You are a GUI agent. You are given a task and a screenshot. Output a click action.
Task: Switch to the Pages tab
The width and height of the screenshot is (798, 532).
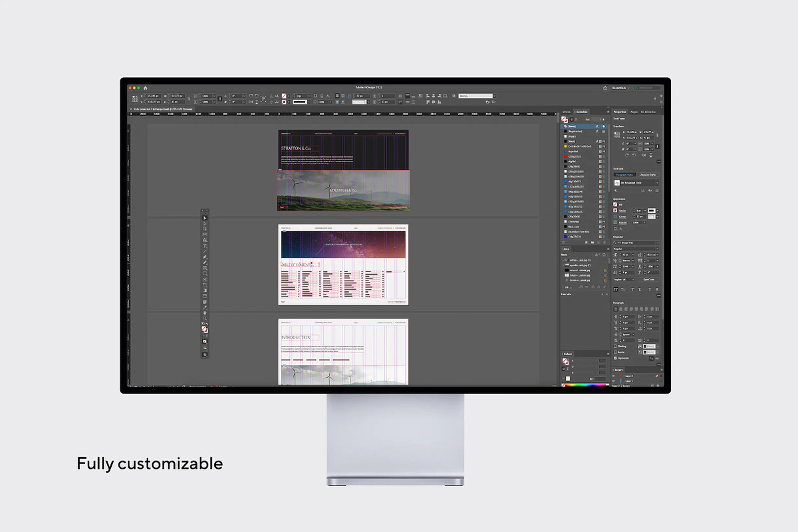point(634,112)
